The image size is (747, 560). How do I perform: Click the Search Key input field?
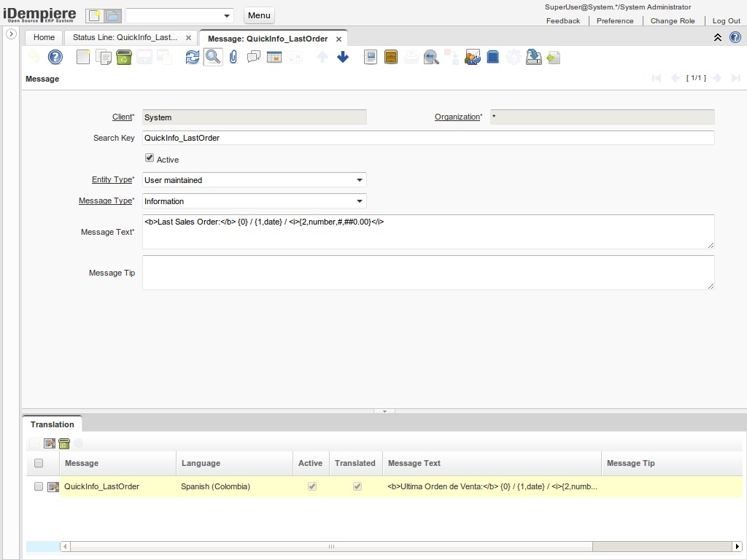tap(427, 138)
